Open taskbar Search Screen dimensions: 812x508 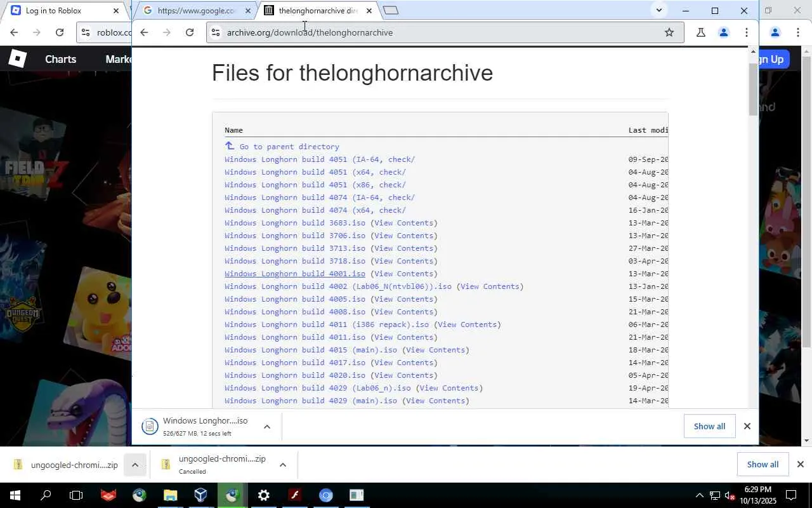pyautogui.click(x=46, y=495)
